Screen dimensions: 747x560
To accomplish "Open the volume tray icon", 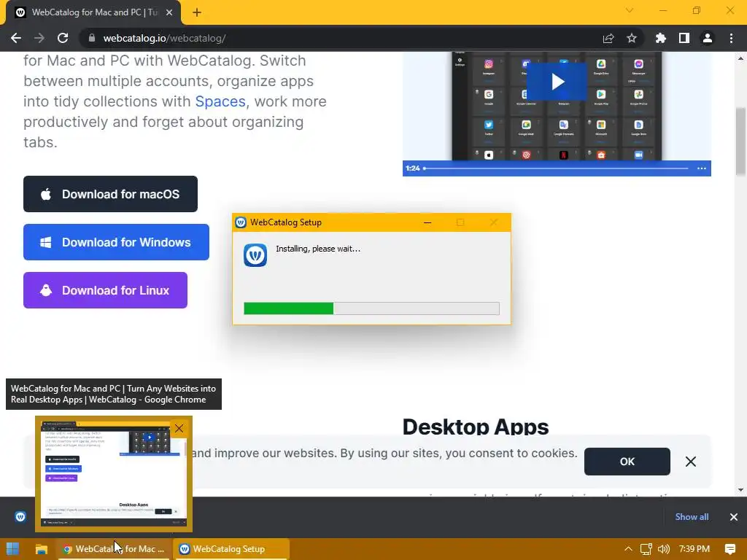I will point(664,549).
